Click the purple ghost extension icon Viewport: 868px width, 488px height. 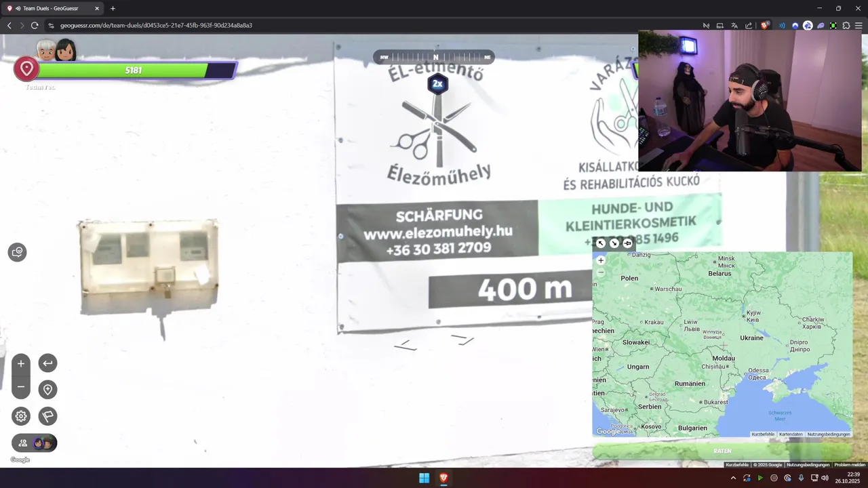821,26
